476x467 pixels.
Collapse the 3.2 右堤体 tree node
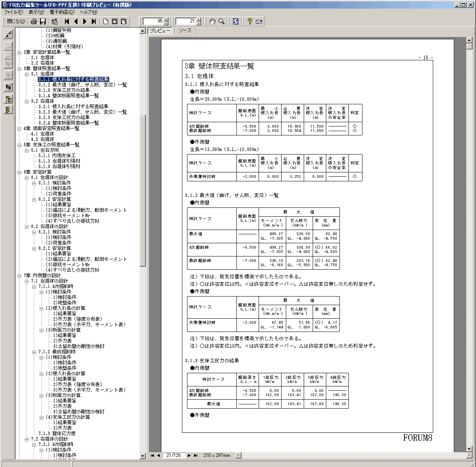27,101
